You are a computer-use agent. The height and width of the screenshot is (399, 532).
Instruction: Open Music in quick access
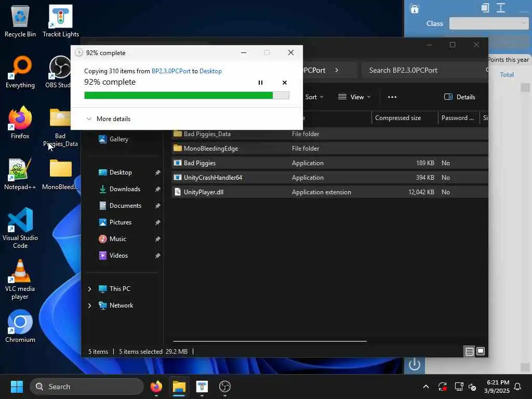point(117,239)
